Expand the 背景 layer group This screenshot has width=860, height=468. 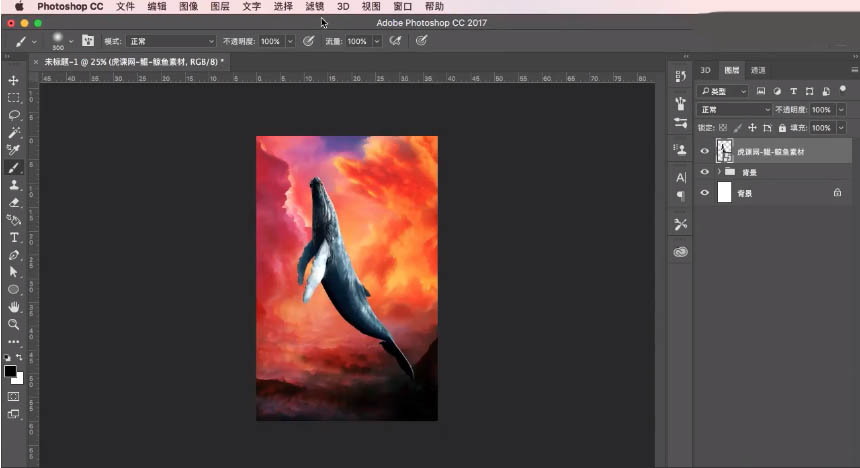tap(719, 172)
